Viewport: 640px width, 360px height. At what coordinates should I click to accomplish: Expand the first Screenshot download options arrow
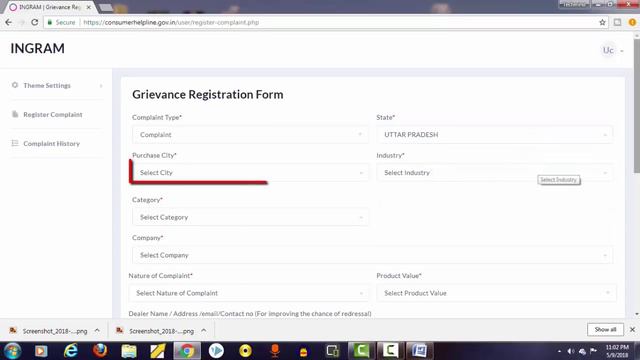[x=97, y=331]
